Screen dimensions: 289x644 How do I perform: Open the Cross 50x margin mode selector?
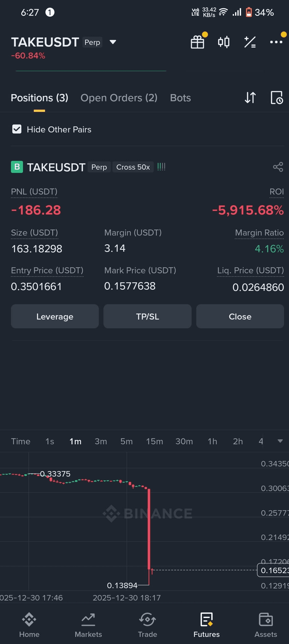pos(133,167)
